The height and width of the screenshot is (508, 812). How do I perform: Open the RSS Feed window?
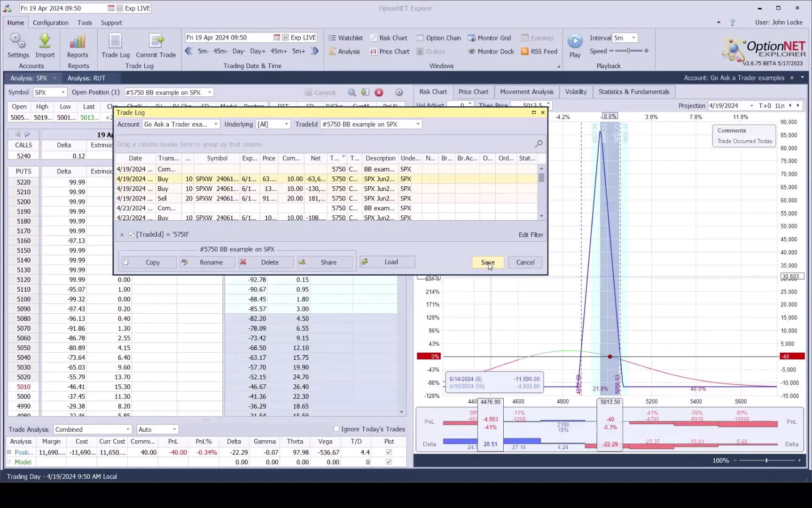[x=539, y=52]
